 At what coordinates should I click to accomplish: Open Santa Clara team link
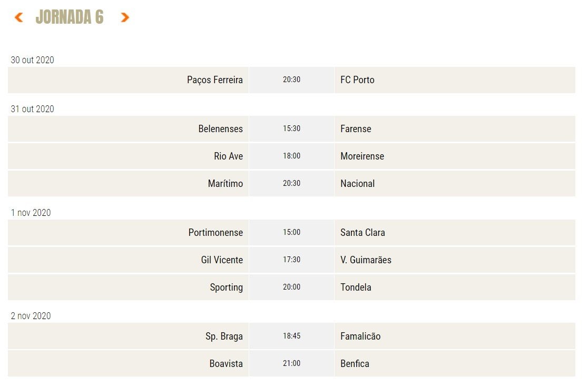(362, 233)
